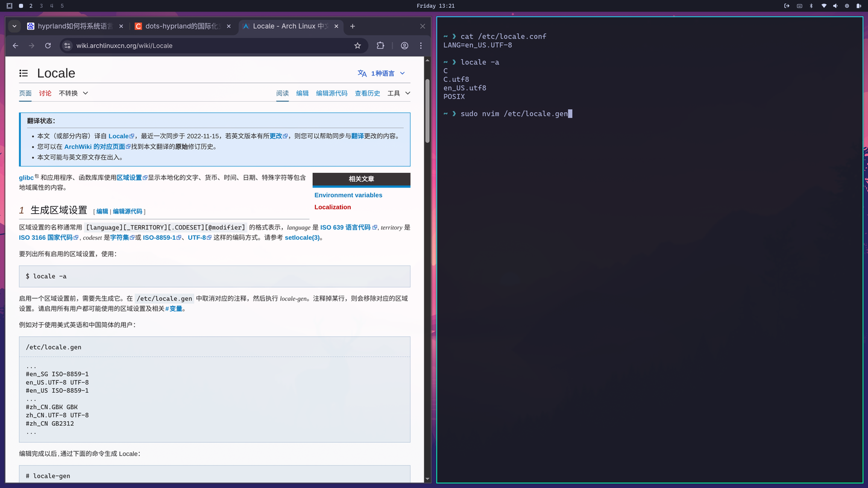Click the logout icon in the system tray
Viewport: 868px width, 488px height.
786,5
